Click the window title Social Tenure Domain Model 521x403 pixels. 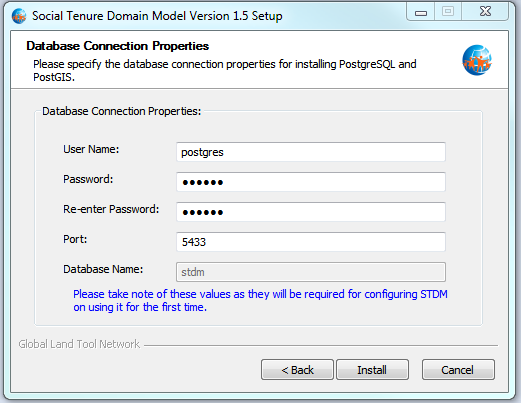tap(157, 16)
